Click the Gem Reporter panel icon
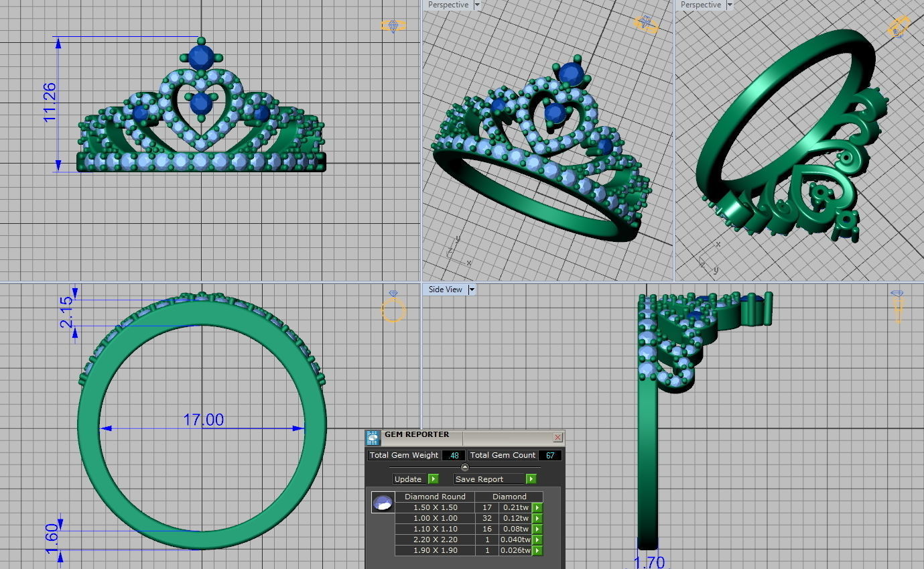Image resolution: width=924 pixels, height=569 pixels. (373, 438)
